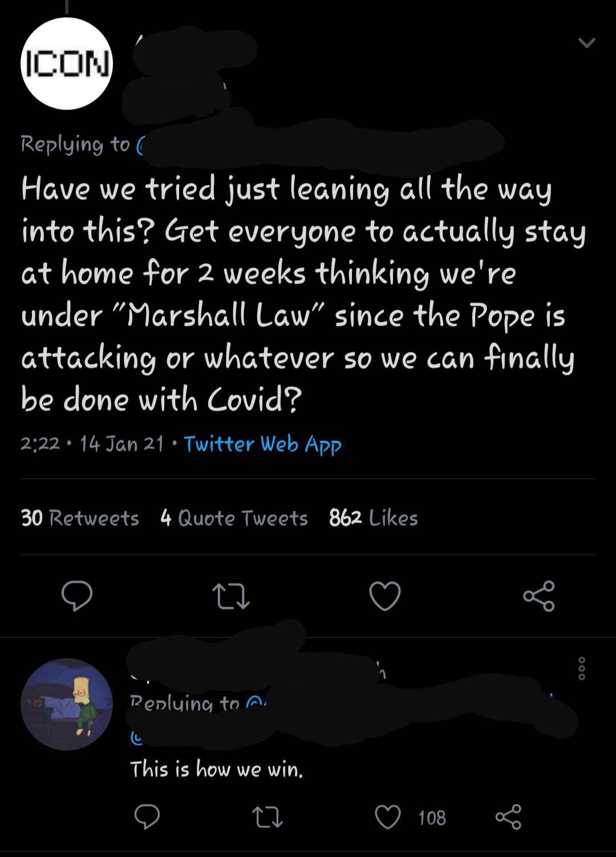Viewport: 616px width, 857px height.
Task: Retweet the main tweet
Action: [230, 596]
